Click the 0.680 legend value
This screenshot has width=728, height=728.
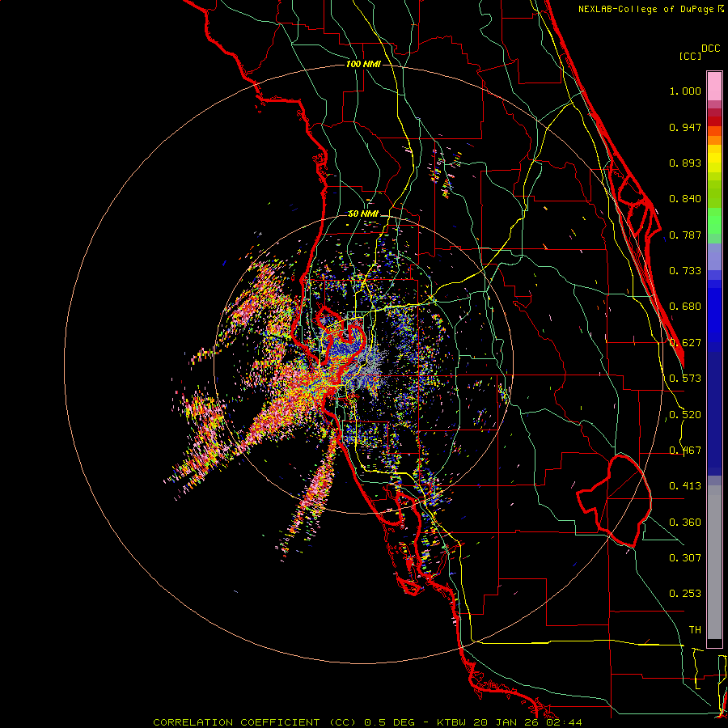click(x=685, y=307)
